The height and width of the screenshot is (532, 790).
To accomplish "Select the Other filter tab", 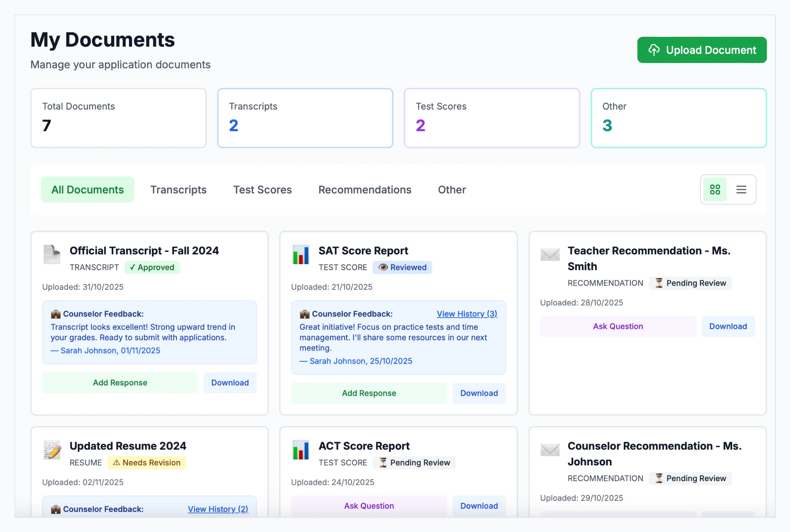I will coord(452,190).
